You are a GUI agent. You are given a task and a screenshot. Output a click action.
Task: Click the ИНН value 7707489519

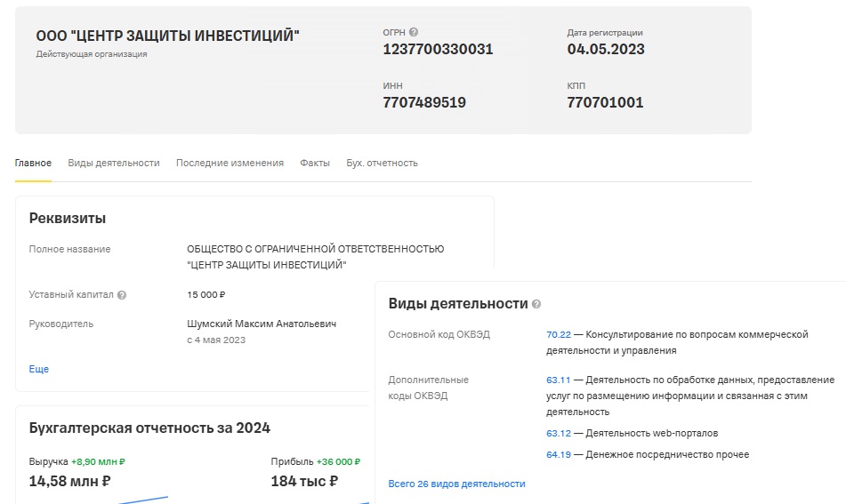click(424, 102)
